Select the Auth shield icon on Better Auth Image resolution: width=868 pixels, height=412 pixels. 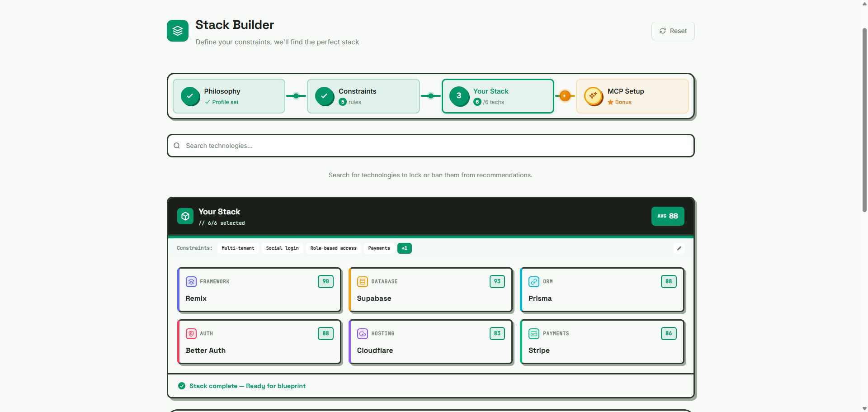(191, 333)
